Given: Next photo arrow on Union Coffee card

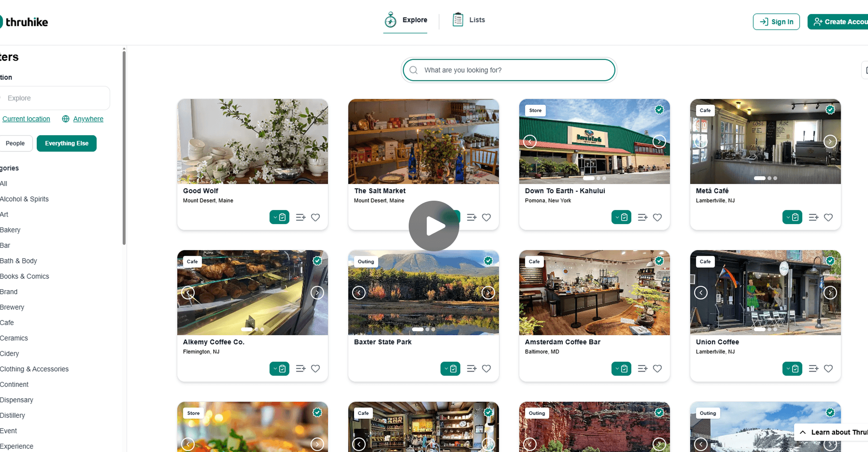Looking at the screenshot, I should click(x=830, y=293).
